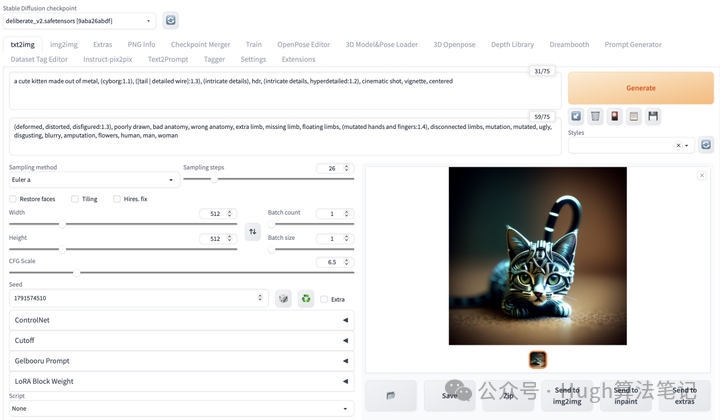Select the kitten thumbnail below the preview
Image resolution: width=720 pixels, height=420 pixels.
coord(538,360)
